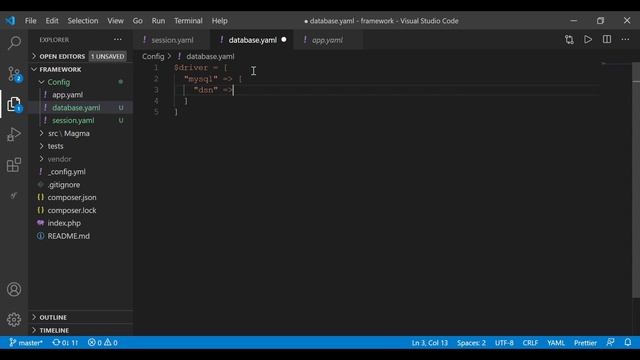Change encoding via UTF-8
Viewport: 640px width, 360px height.
click(504, 342)
